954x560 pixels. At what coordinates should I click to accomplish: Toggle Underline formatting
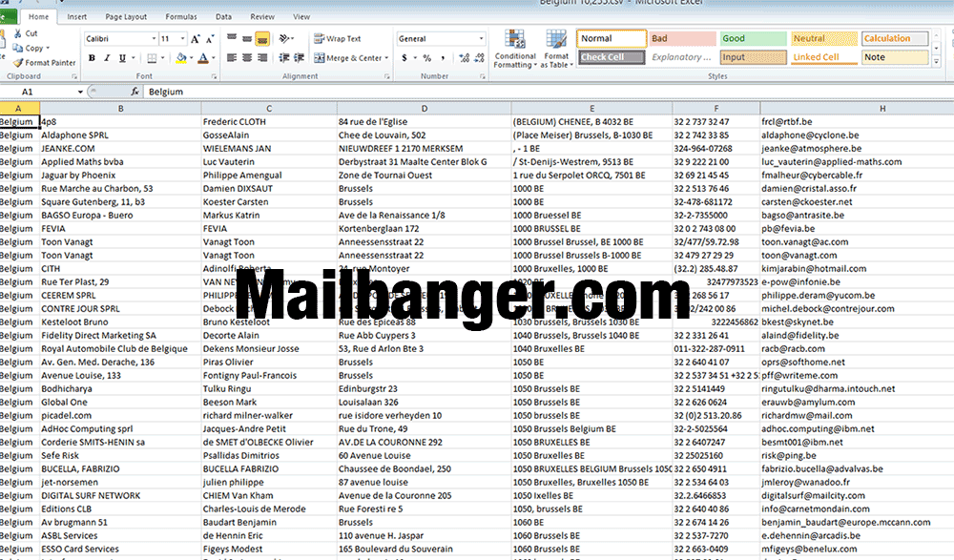[122, 58]
